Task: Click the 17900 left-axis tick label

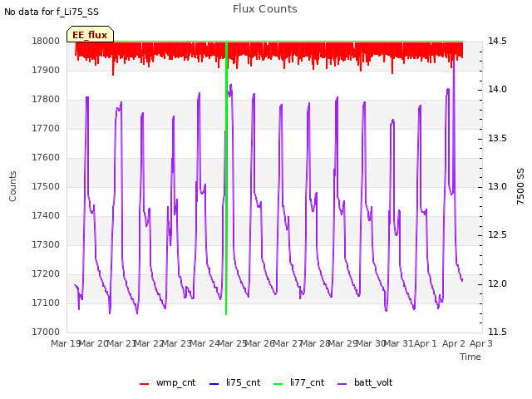Action: coord(46,70)
